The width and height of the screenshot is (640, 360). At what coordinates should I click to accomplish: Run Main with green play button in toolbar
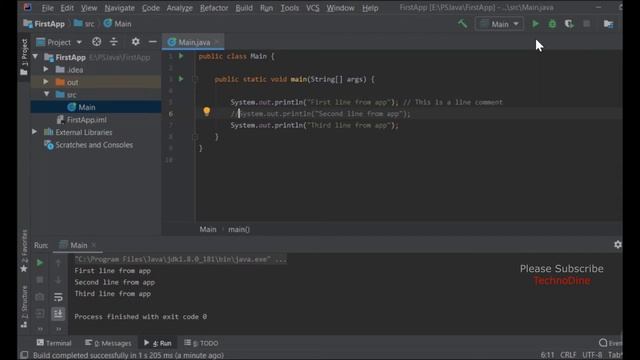coord(535,24)
